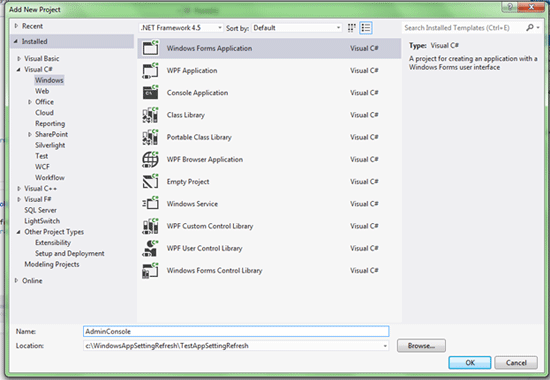
Task: Open the Location path dropdown arrow
Action: [385, 346]
